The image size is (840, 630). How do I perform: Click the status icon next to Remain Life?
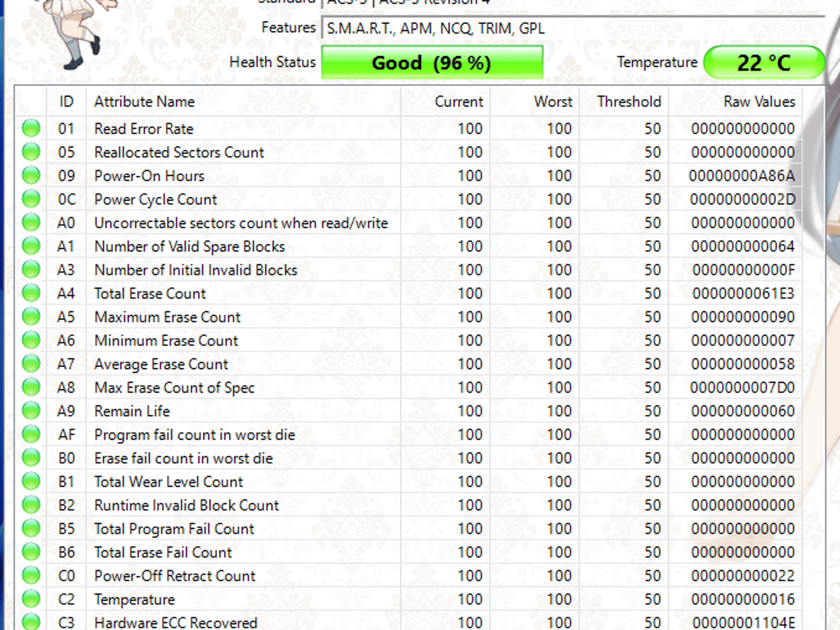(x=31, y=411)
